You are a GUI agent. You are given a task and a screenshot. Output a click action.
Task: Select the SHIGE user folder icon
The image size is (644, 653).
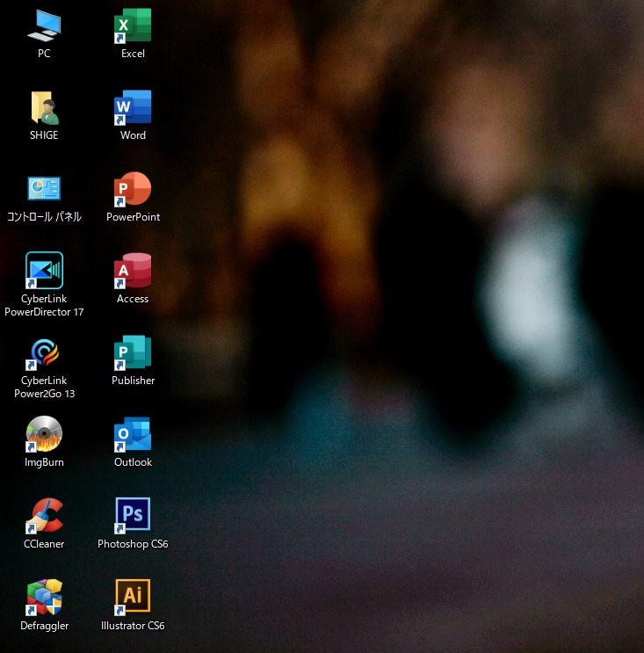[x=44, y=107]
